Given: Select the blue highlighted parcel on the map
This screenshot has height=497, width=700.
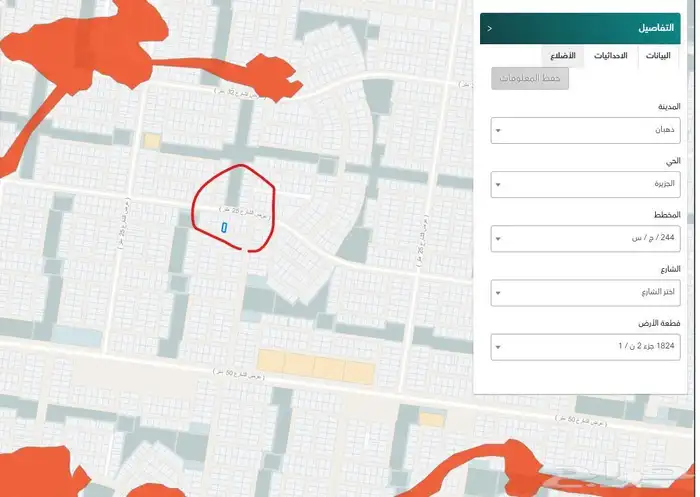Looking at the screenshot, I should tap(225, 227).
